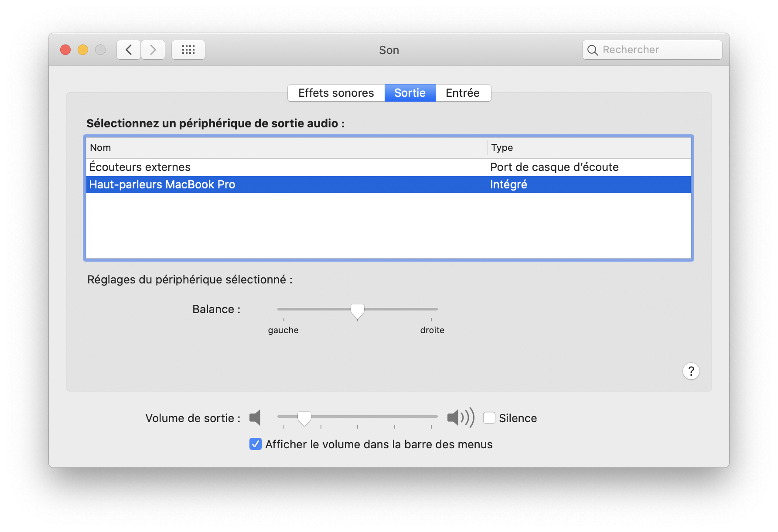Switch to the Effets sonores tab
Image resolution: width=778 pixels, height=532 pixels.
(336, 93)
